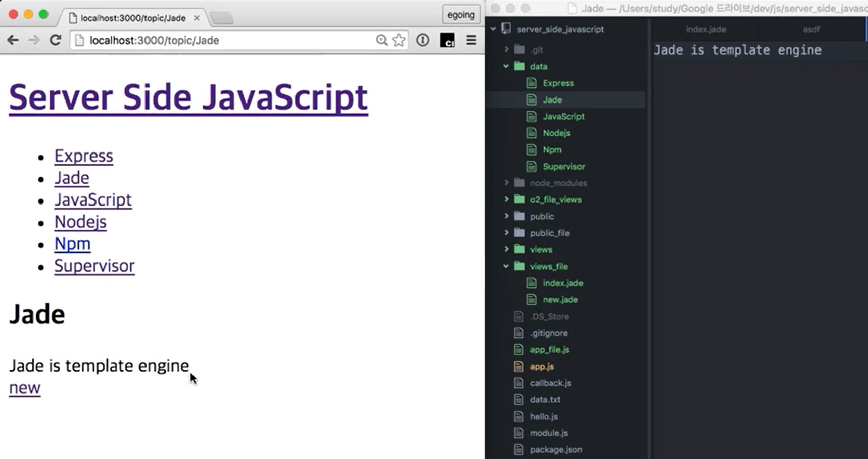Screen dimensions: 868x459
Task: Click the server_side_javascript project icon
Action: point(506,29)
